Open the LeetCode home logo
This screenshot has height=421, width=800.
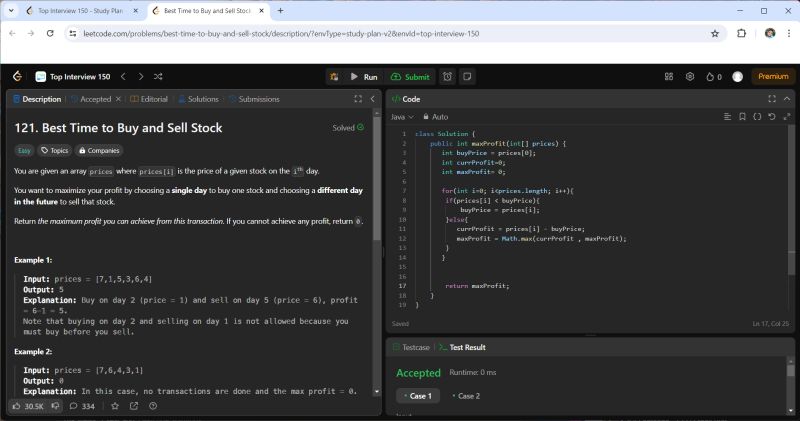17,77
